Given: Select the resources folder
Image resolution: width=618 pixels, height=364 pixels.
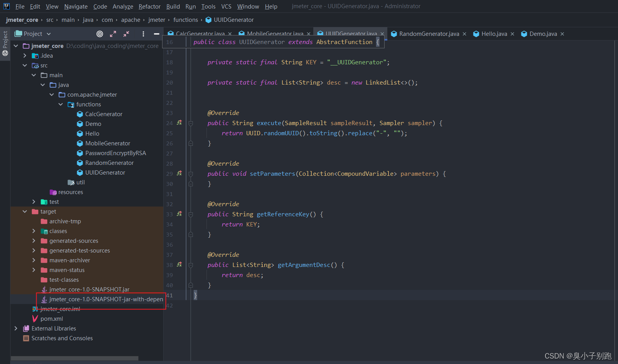Looking at the screenshot, I should tap(71, 192).
